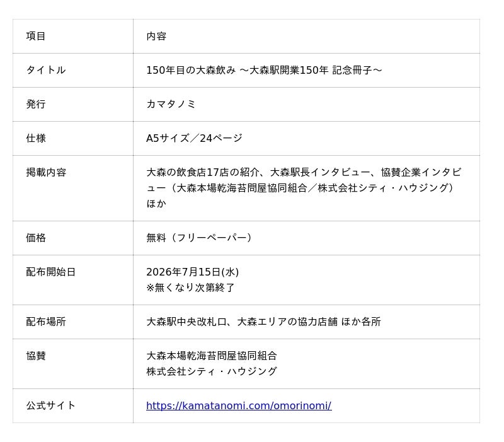Image resolution: width=504 pixels, height=442 pixels.
Task: Click the 項目 header cell
Action: [x=36, y=36]
